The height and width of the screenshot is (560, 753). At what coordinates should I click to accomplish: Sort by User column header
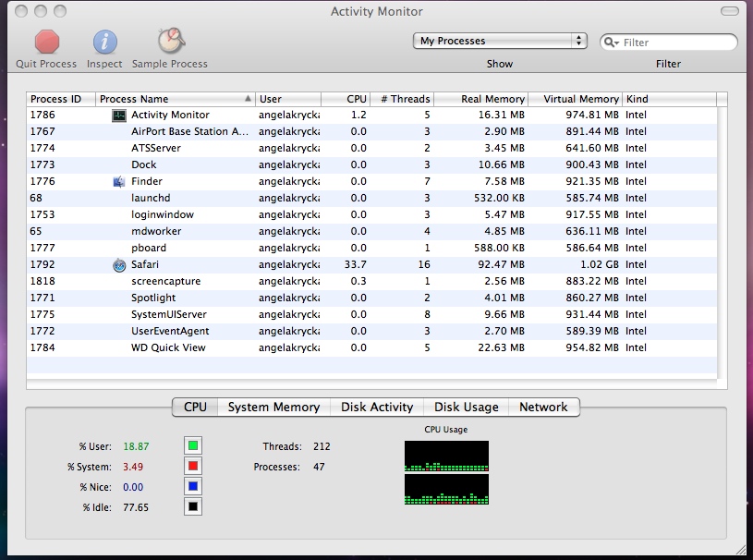coord(288,99)
